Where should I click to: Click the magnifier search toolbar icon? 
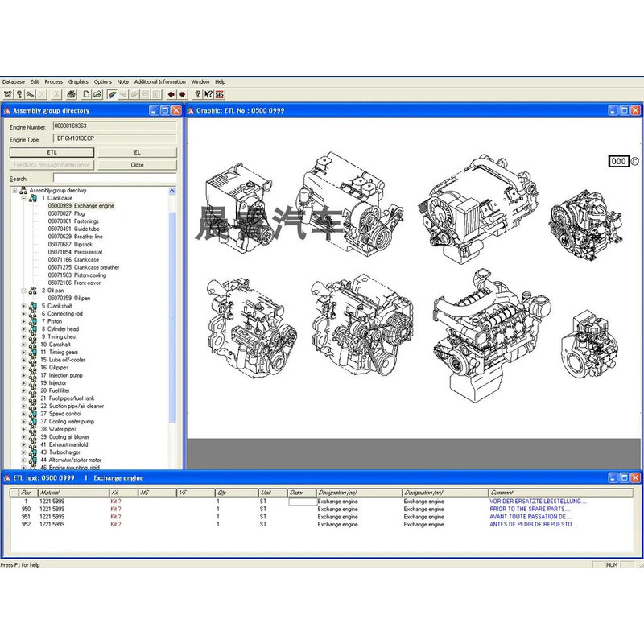[x=19, y=94]
